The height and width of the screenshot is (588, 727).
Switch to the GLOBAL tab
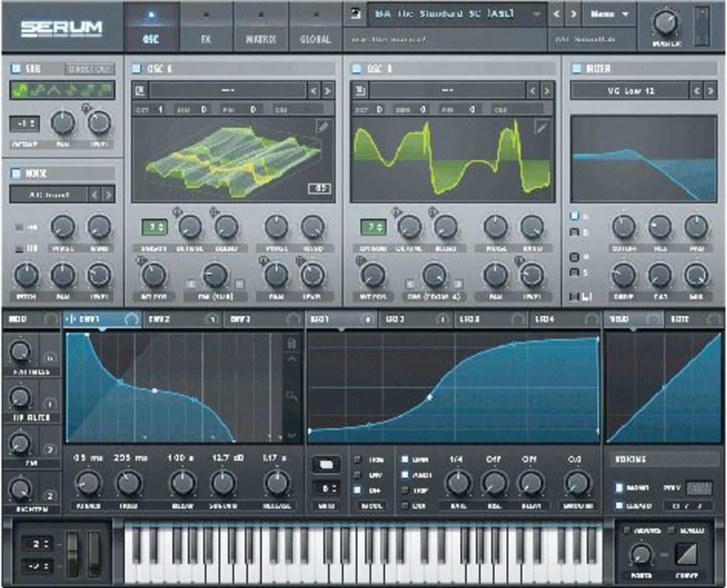(x=315, y=28)
